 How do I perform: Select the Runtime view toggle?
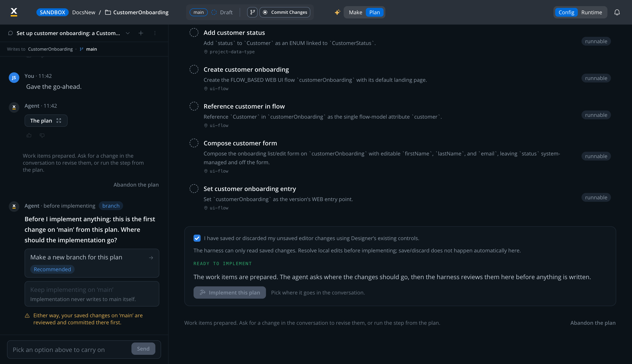pos(591,12)
